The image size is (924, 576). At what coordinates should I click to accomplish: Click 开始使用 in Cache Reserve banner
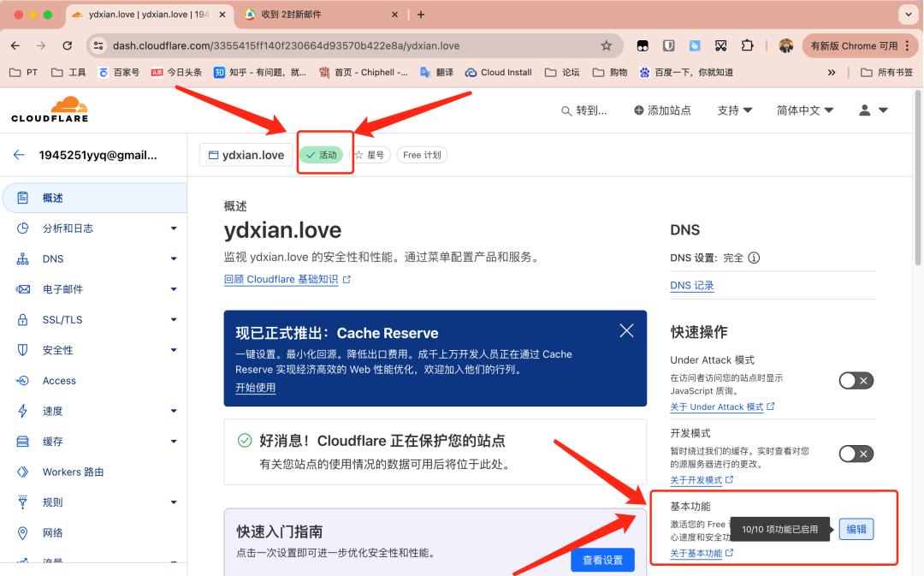pos(255,388)
